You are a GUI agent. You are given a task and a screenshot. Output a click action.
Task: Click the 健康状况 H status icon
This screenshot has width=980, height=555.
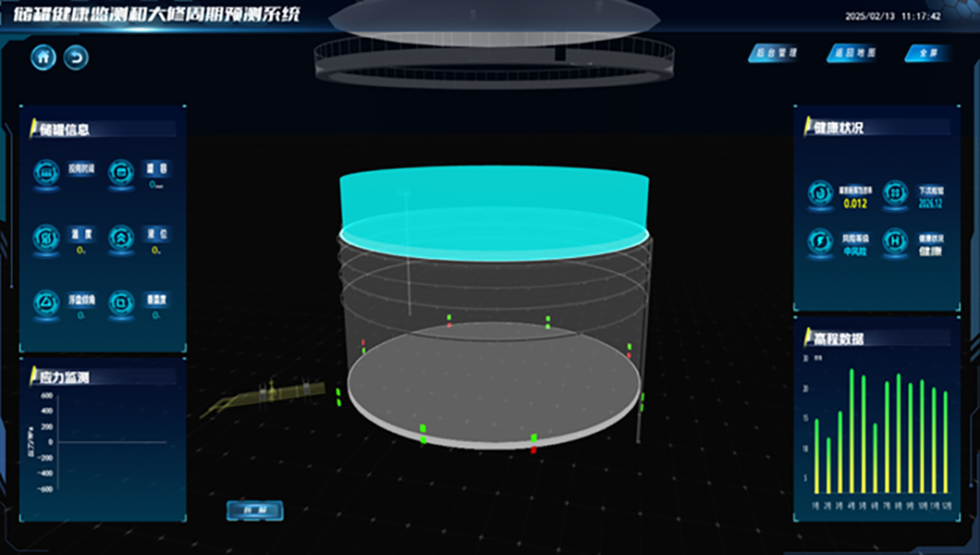(894, 240)
